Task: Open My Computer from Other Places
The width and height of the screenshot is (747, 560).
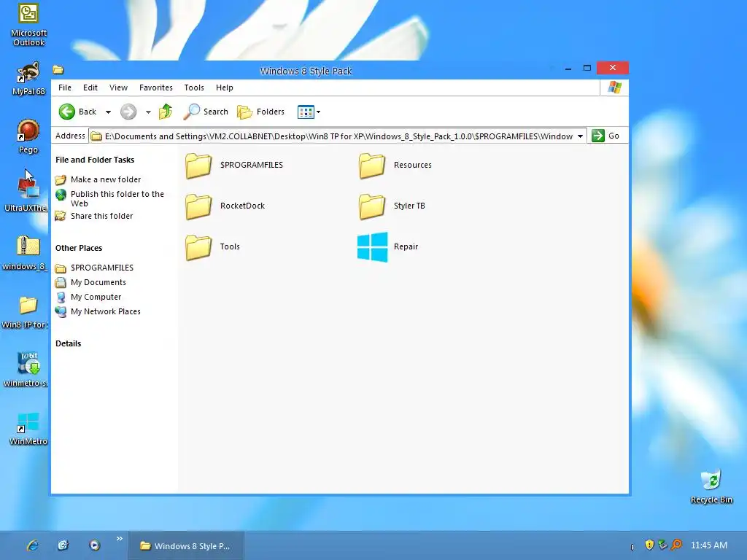Action: pyautogui.click(x=96, y=297)
